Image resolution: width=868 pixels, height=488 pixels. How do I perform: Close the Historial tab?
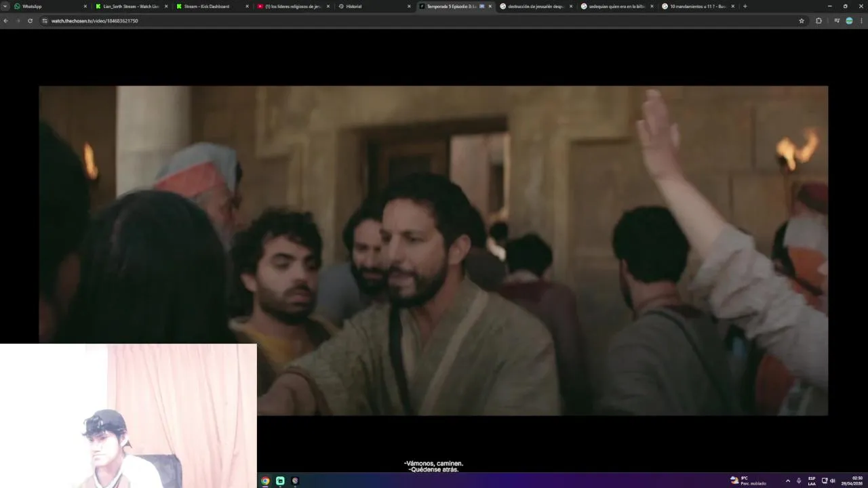[x=409, y=6]
